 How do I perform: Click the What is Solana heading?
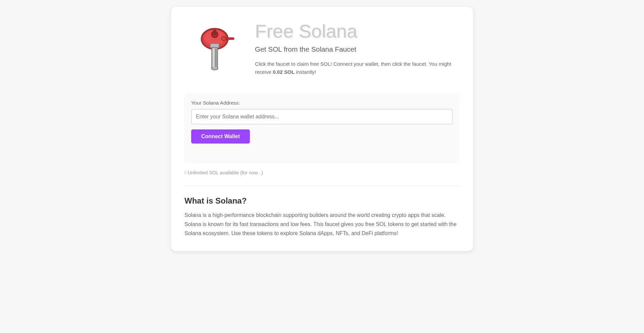click(215, 201)
